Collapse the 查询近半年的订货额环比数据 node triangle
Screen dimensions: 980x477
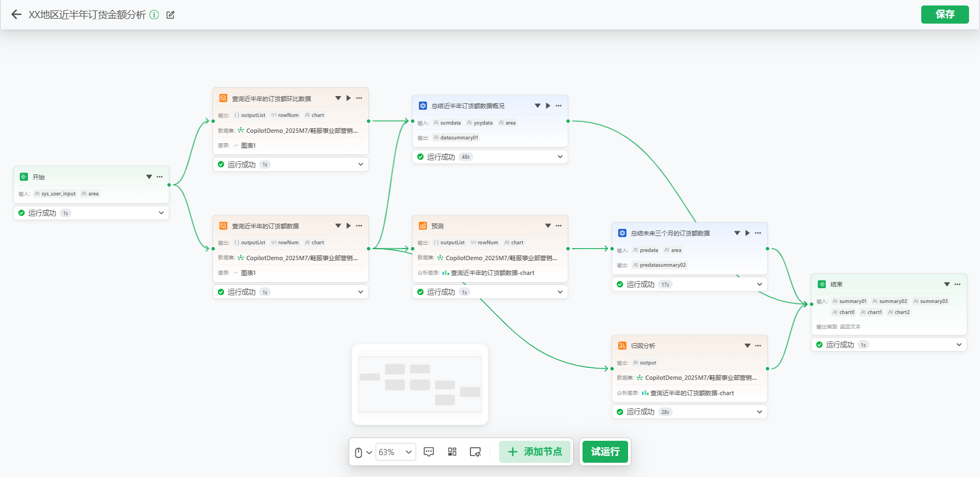point(338,98)
